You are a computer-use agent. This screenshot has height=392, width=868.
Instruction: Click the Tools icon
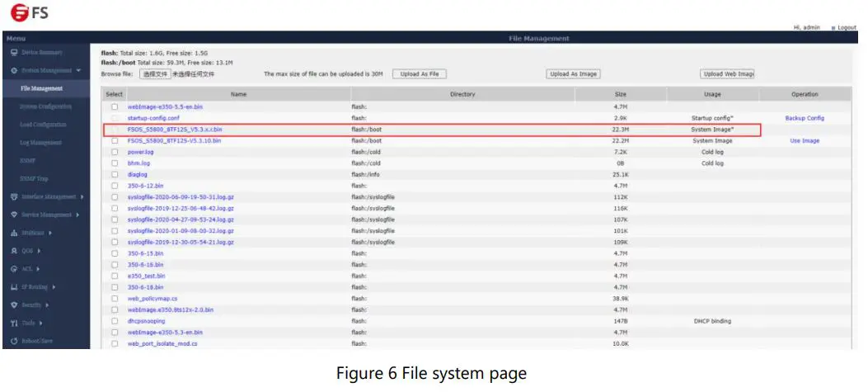14,323
